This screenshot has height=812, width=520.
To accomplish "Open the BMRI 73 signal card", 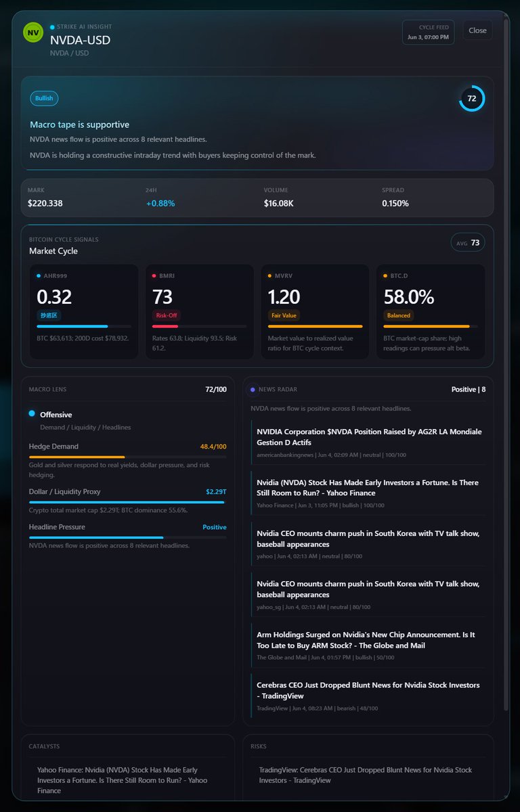I will pos(200,311).
